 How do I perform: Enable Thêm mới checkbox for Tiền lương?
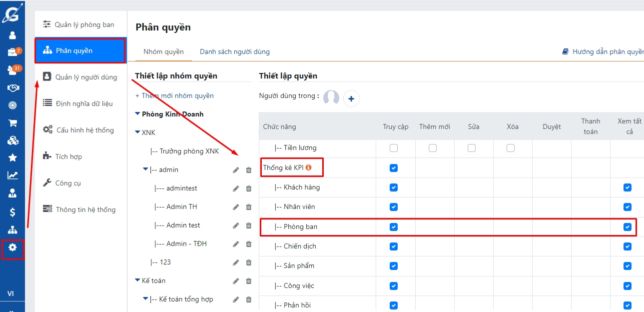click(433, 148)
